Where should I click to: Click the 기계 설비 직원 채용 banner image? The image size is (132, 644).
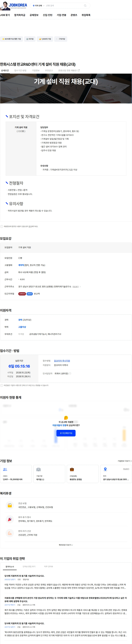click(66, 88)
